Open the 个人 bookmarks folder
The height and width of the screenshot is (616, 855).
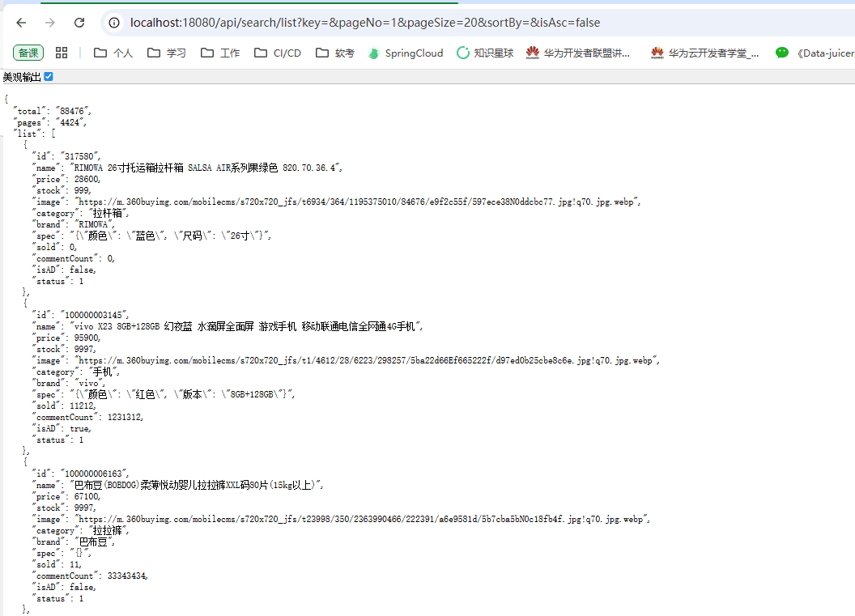[x=112, y=52]
